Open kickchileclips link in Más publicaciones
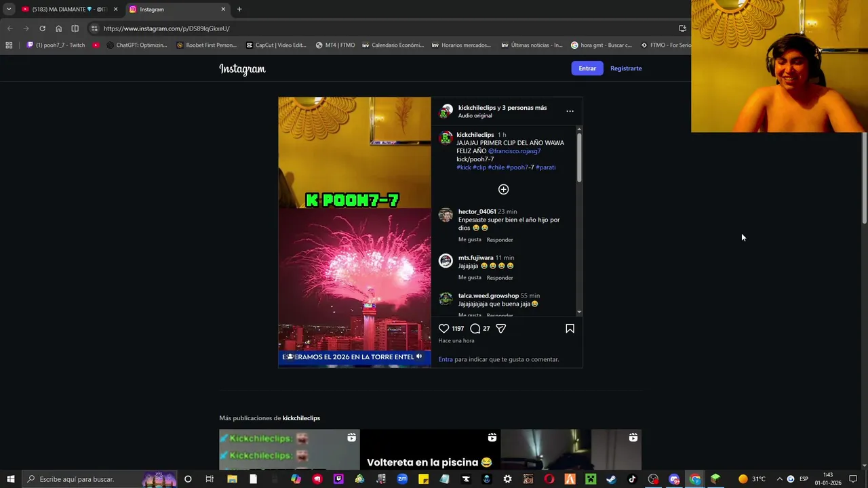The image size is (868, 488). tap(301, 418)
